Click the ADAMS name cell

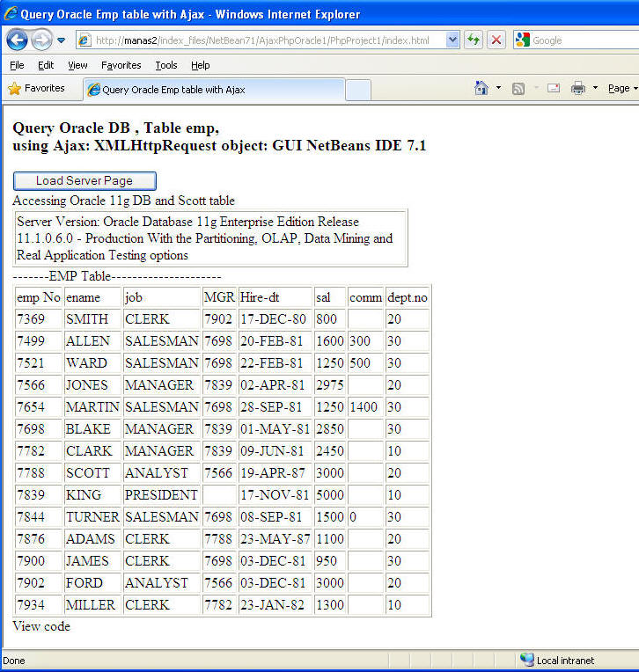[x=92, y=539]
